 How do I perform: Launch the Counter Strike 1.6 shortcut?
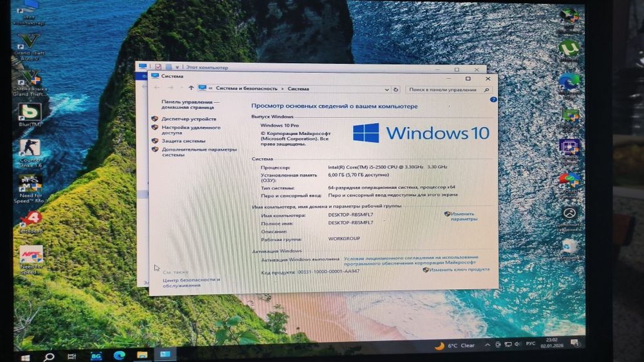(x=30, y=153)
